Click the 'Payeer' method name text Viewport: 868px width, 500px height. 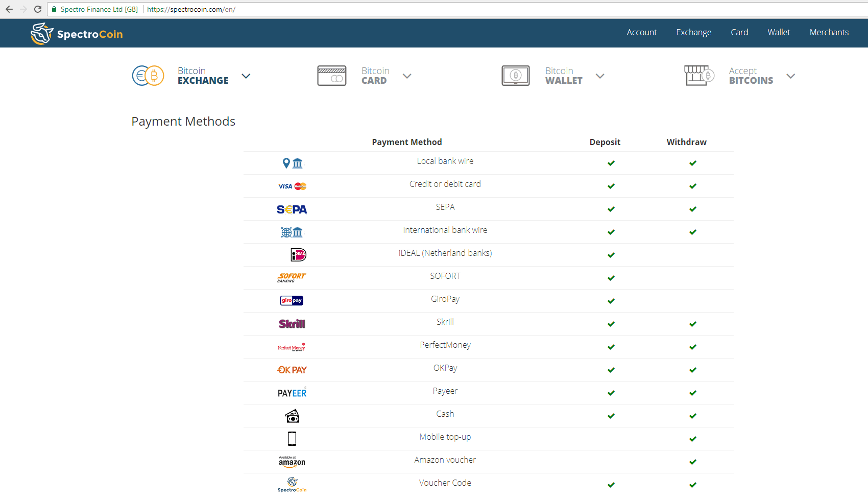coord(445,391)
